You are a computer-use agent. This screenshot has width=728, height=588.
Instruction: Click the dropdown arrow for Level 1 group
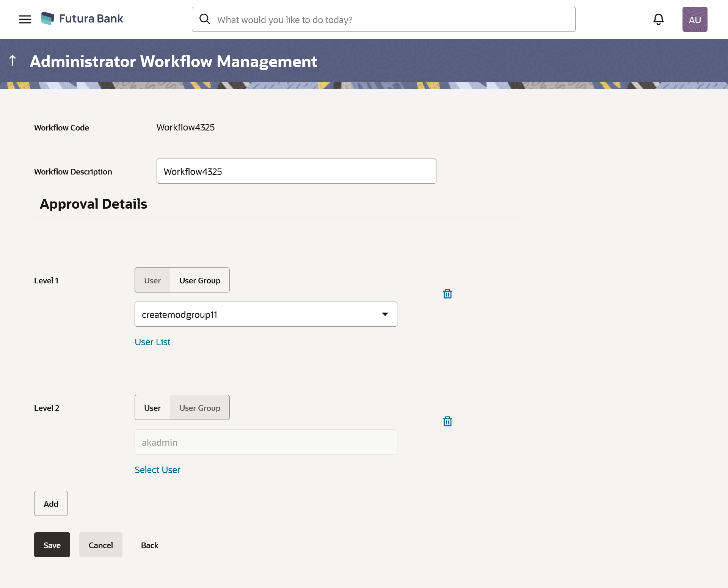[385, 314]
